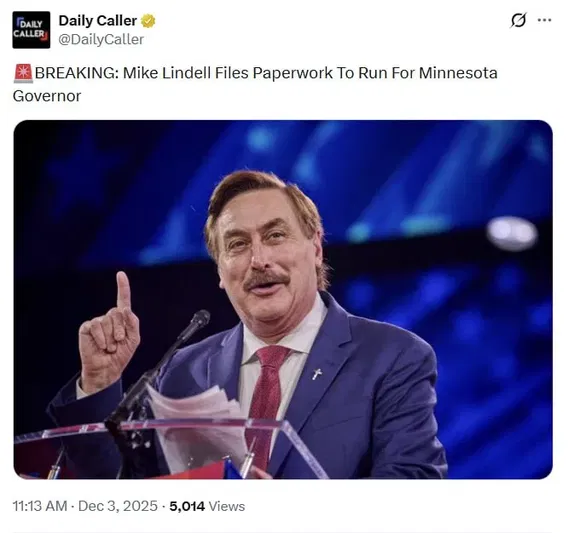Screen dimensions: 568x533
Task: Visit the @DailyCaller handle link
Action: [x=101, y=39]
